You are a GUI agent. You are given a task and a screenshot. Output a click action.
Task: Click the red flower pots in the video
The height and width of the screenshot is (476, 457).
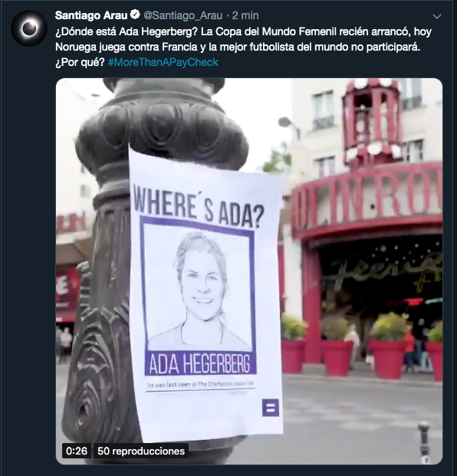(361, 358)
